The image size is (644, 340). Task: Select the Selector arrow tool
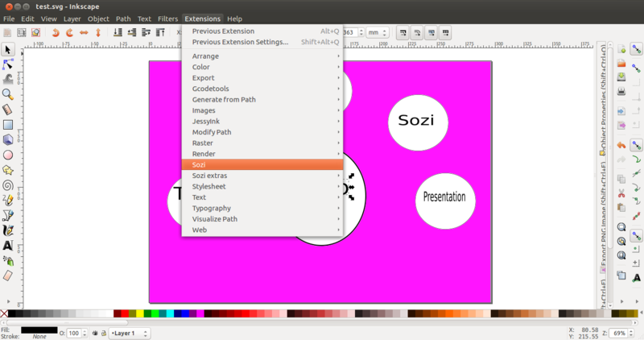[x=8, y=50]
